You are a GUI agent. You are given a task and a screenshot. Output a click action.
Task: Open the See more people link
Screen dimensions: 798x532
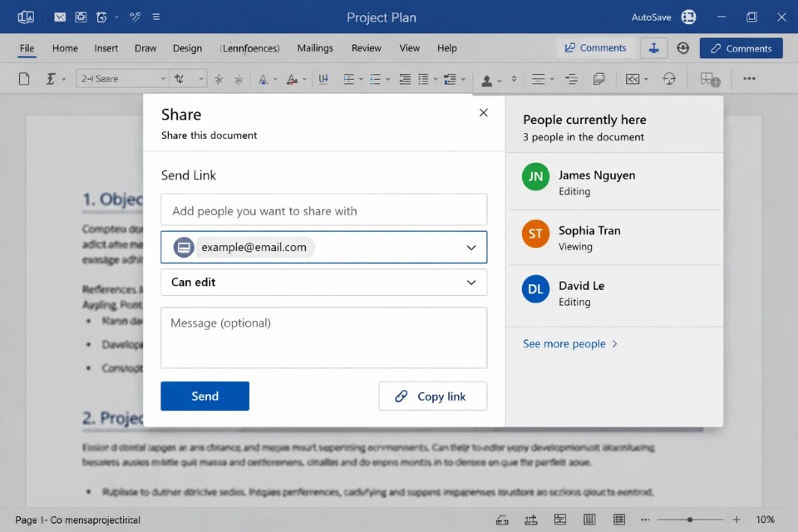click(x=569, y=343)
